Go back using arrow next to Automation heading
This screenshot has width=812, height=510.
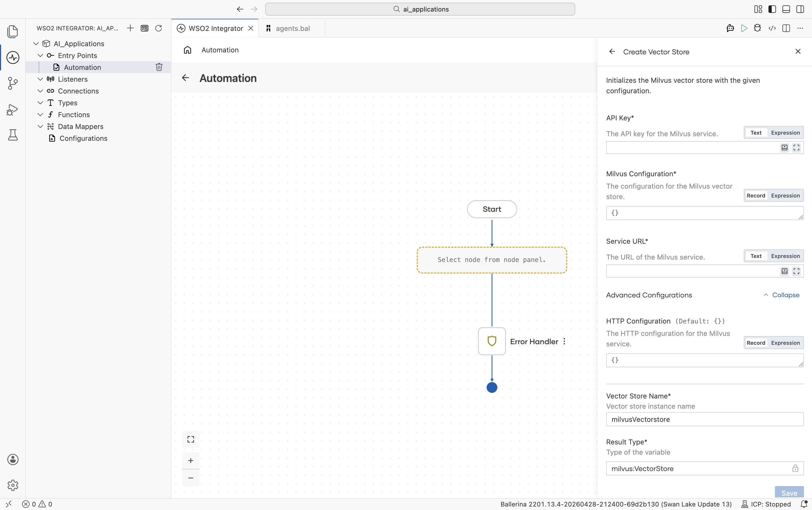click(185, 78)
